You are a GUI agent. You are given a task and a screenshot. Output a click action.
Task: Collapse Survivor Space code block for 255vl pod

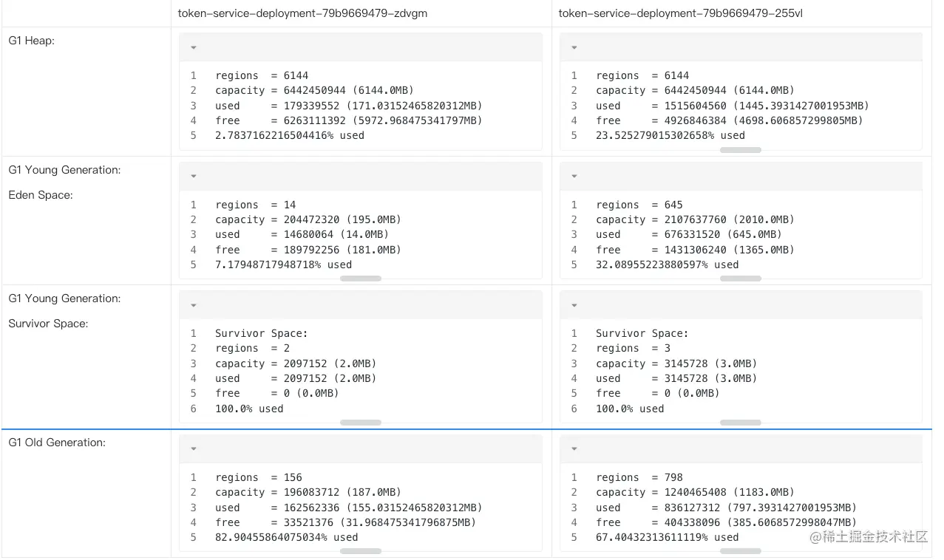(x=574, y=305)
